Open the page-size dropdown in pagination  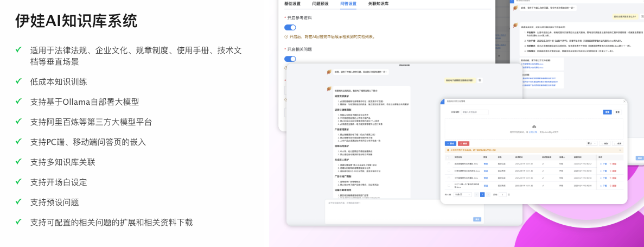tap(462, 194)
